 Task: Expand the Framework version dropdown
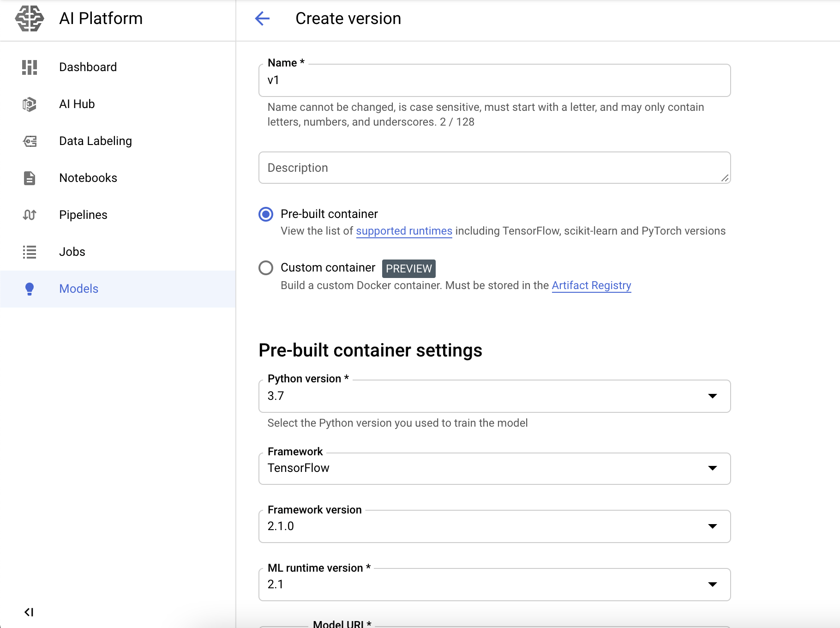(494, 526)
